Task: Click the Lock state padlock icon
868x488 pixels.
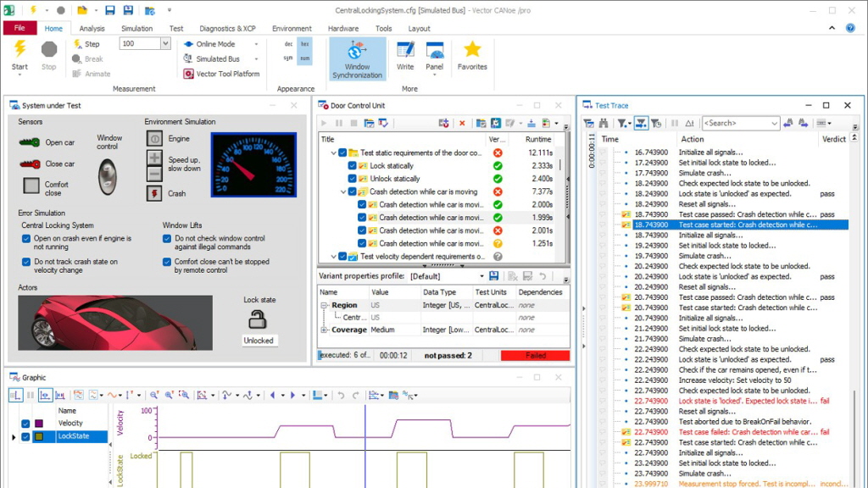Action: [x=258, y=319]
